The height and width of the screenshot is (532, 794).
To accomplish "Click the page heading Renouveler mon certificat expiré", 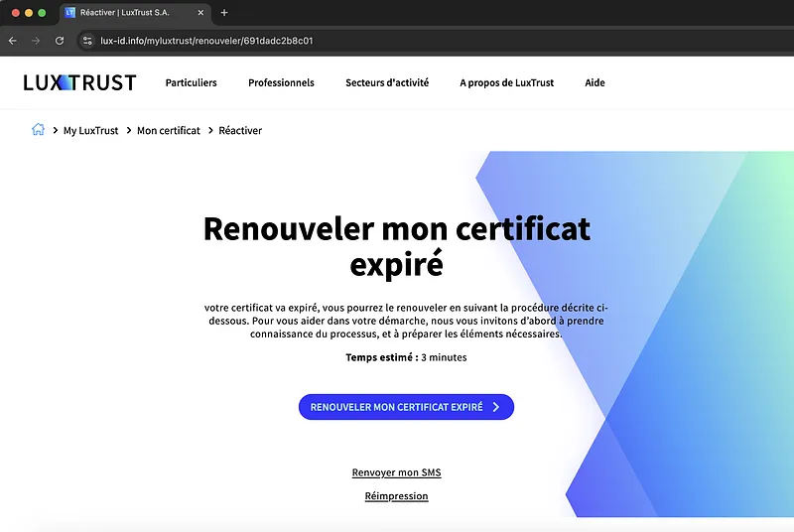I will pos(396,246).
